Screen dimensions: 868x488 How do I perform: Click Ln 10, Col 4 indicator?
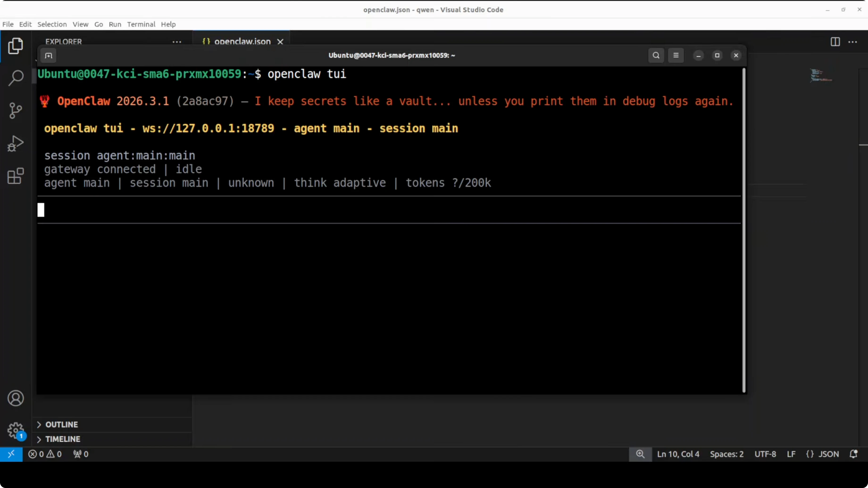[x=678, y=454]
